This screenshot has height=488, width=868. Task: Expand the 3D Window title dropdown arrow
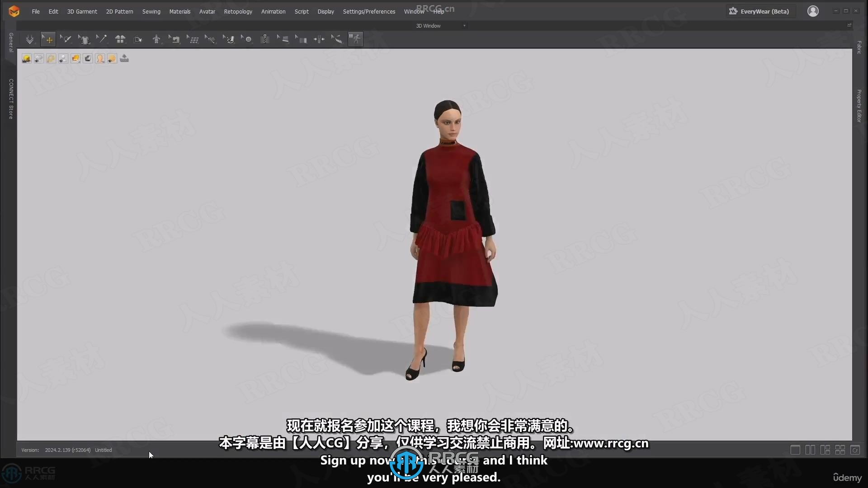click(x=464, y=26)
